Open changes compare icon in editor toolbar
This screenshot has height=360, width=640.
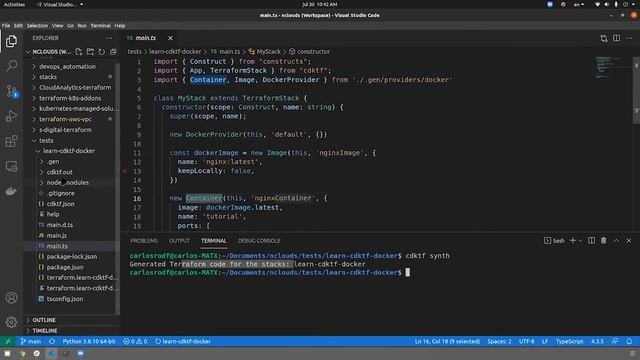604,38
